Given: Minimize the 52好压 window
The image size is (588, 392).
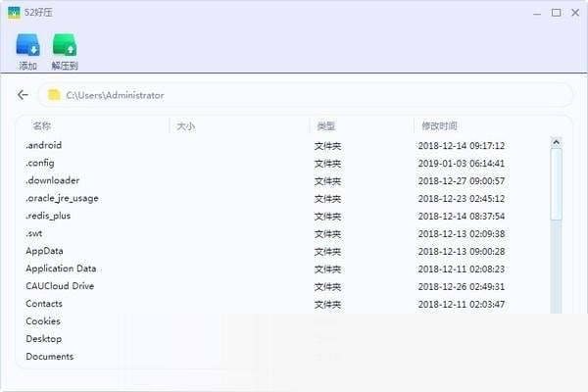Looking at the screenshot, I should [x=537, y=13].
